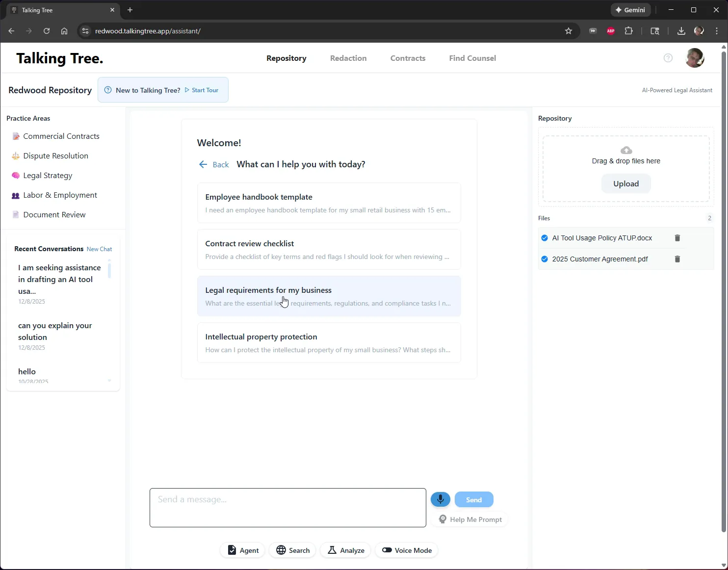Click the browser address bar URL
The height and width of the screenshot is (570, 728).
point(148,31)
